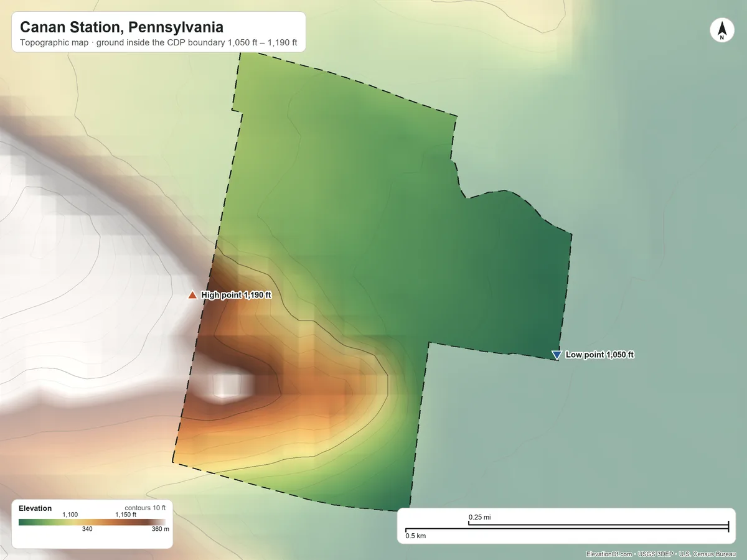Image resolution: width=747 pixels, height=560 pixels.
Task: Click the 'Low point 1,050 ft' label
Action: pyautogui.click(x=599, y=355)
